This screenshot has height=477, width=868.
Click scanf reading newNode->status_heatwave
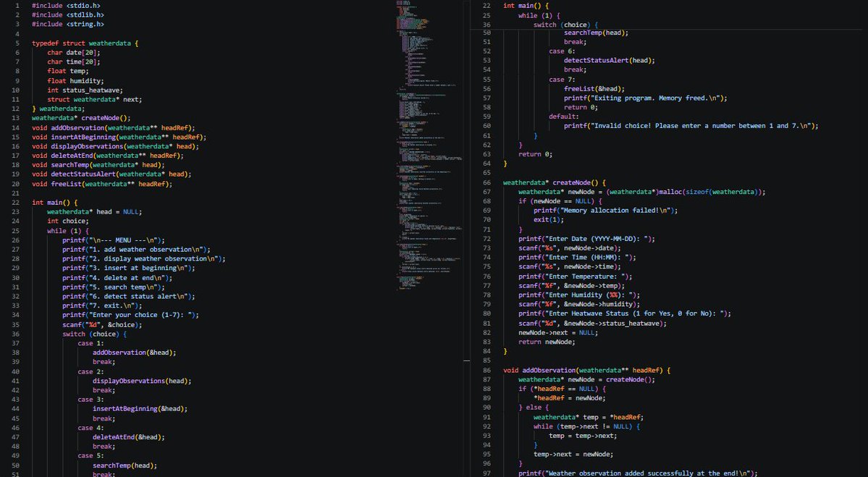pos(593,324)
